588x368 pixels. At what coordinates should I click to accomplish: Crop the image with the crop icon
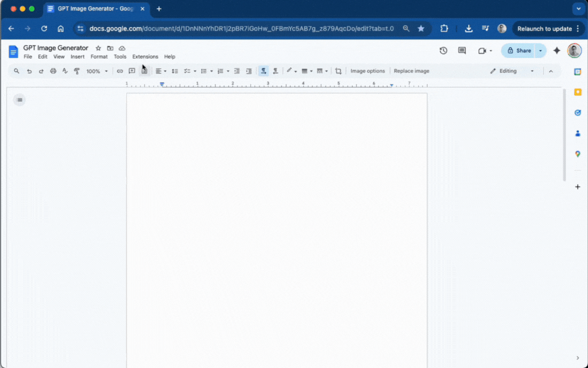click(x=338, y=71)
